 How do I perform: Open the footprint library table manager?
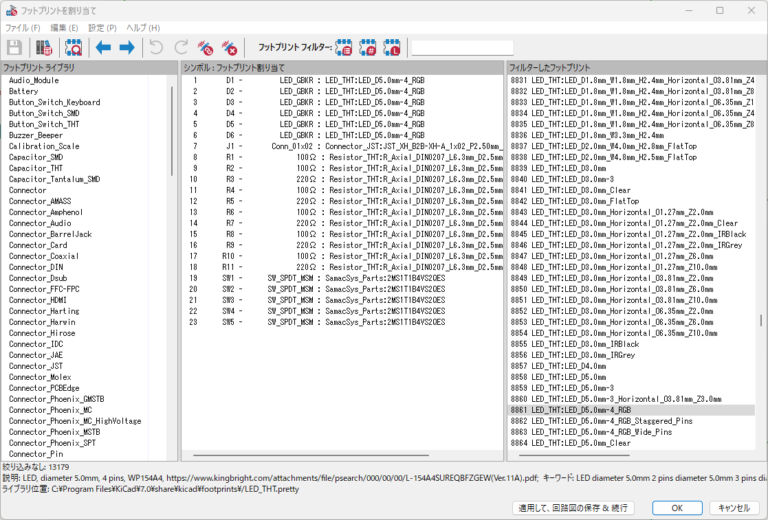(44, 47)
